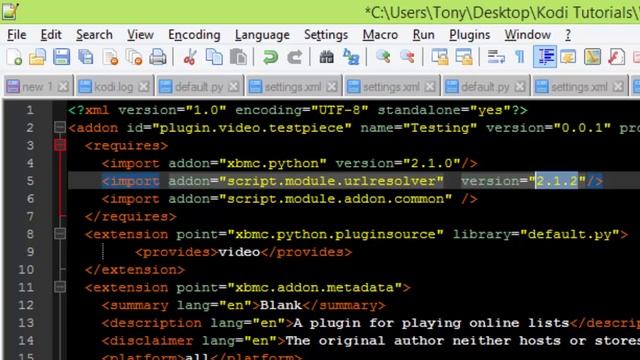Open the question mark help menu
Screen dimensions: 640x360
point(568,35)
